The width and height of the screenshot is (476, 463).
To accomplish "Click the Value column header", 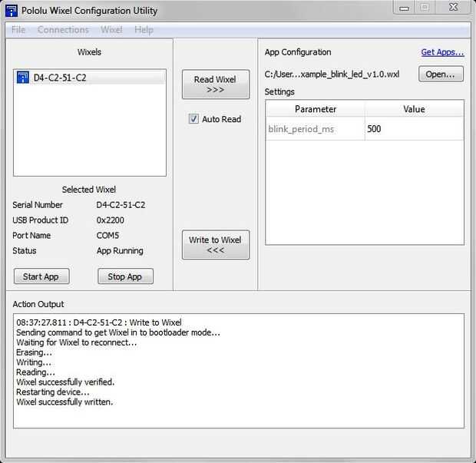I will point(414,109).
